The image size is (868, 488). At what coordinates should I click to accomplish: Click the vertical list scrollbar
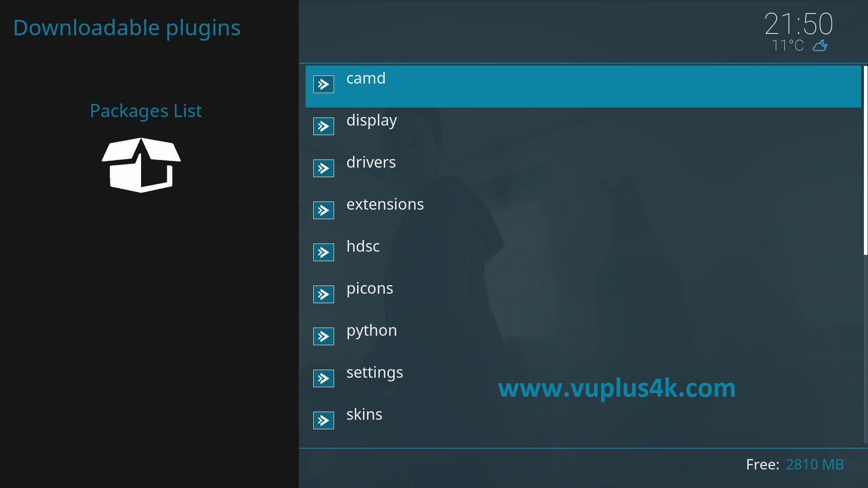(865, 254)
